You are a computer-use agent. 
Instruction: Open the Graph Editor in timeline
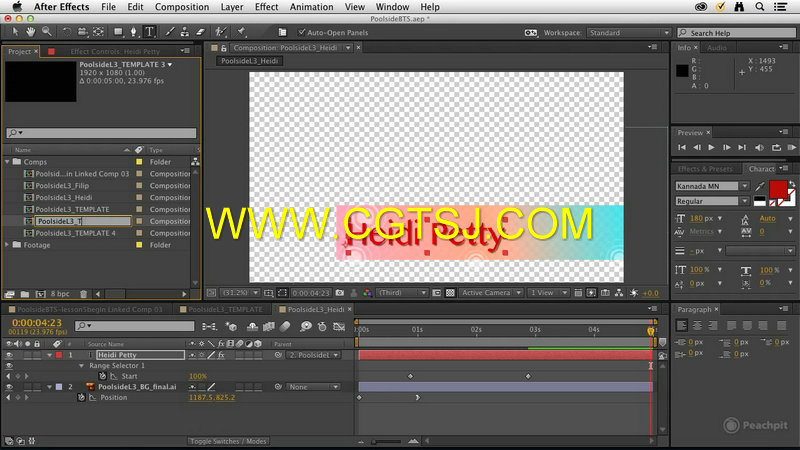(x=339, y=326)
